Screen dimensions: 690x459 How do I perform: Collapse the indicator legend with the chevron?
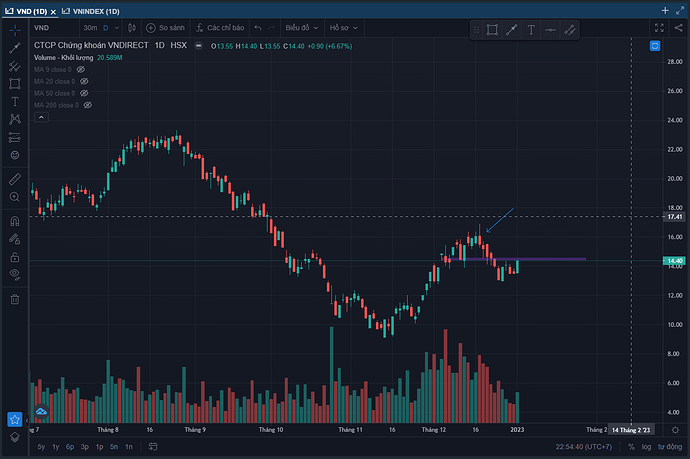click(x=41, y=117)
